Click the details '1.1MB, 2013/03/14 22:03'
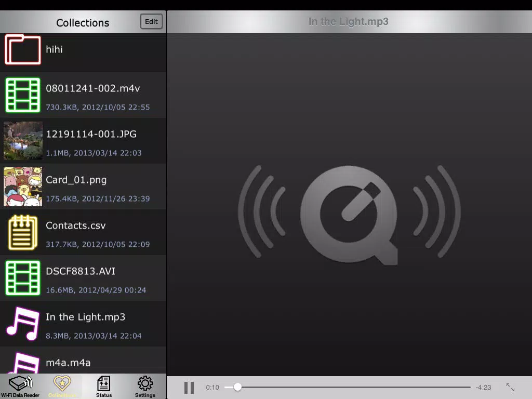 (94, 153)
